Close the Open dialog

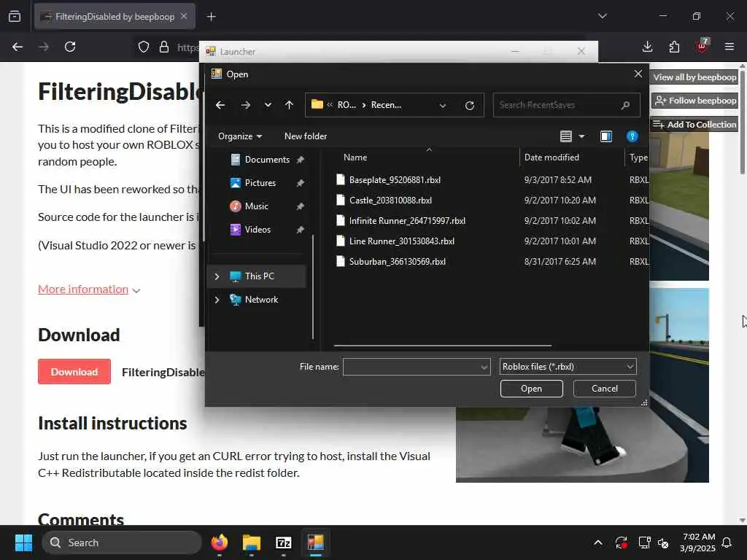638,74
